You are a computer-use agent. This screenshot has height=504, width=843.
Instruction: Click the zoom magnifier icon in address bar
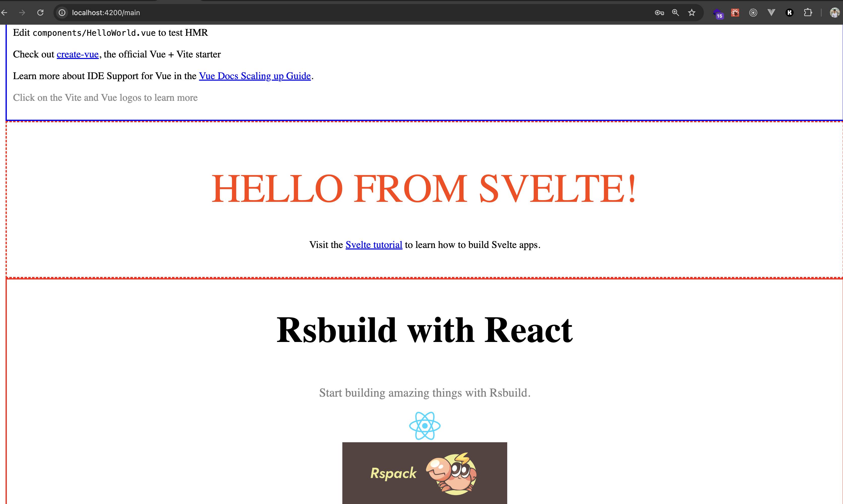pos(676,13)
